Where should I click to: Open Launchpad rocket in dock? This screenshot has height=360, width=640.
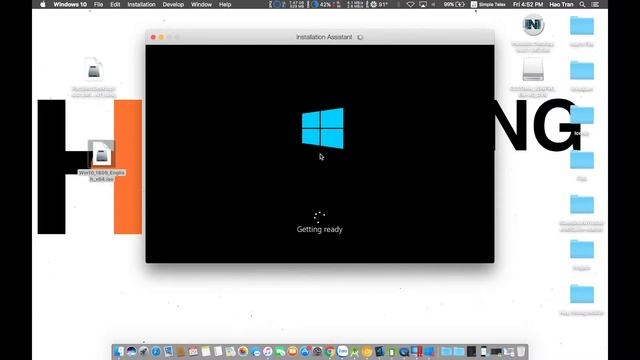click(144, 351)
